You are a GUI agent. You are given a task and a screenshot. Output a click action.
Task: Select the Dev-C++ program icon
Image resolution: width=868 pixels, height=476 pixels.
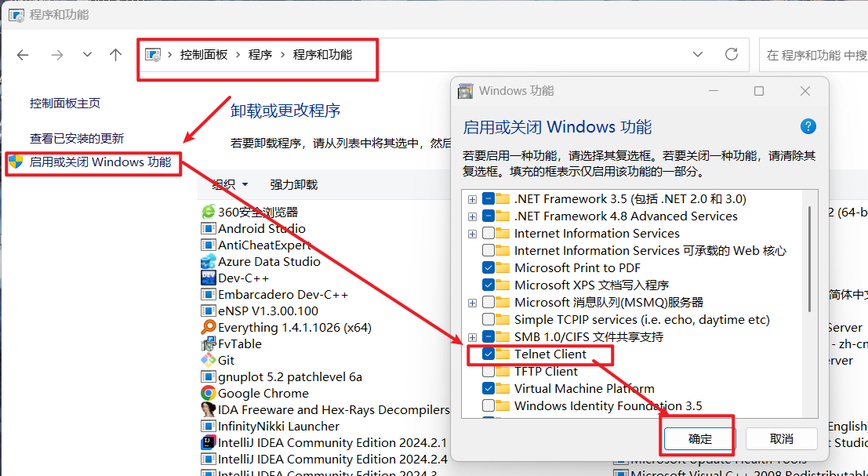[208, 278]
